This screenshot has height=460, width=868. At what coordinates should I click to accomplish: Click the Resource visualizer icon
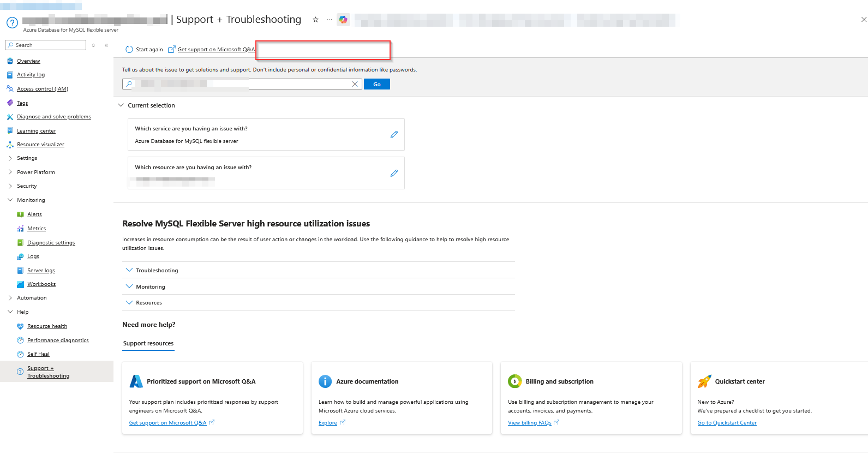pos(10,145)
